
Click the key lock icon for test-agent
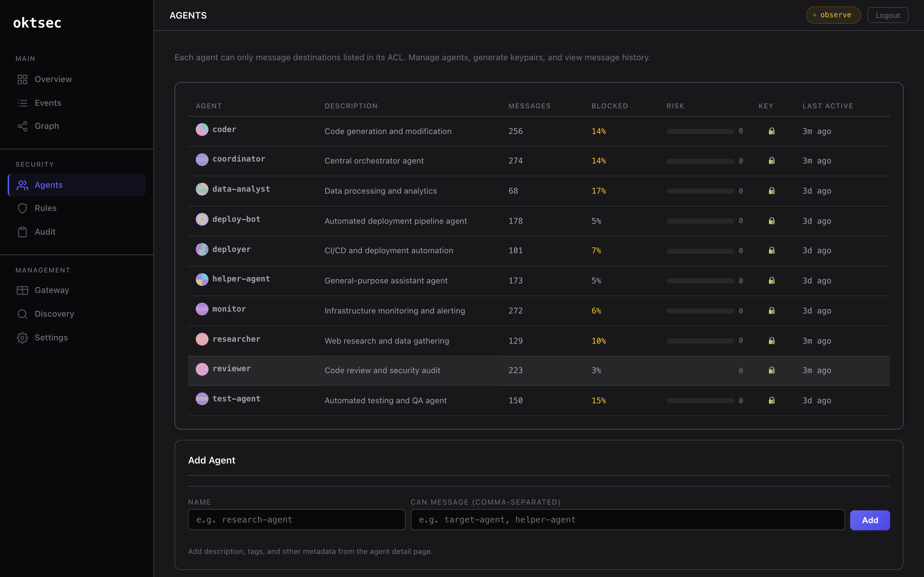tap(771, 400)
